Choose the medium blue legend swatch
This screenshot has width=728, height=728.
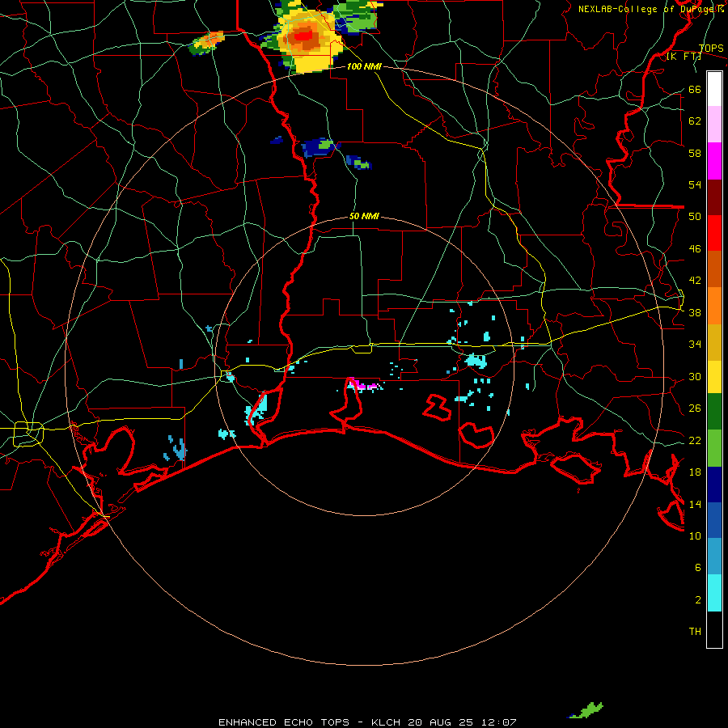(714, 520)
